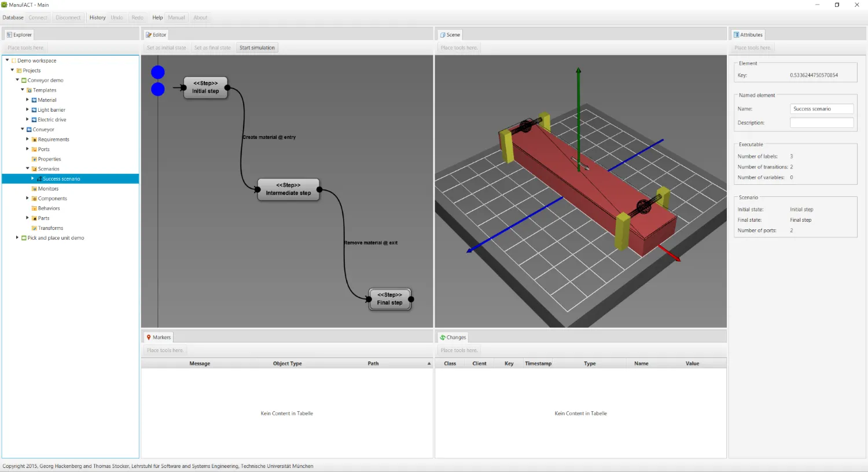868x472 pixels.
Task: Click the Demo workspace tree icon
Action: [13, 61]
